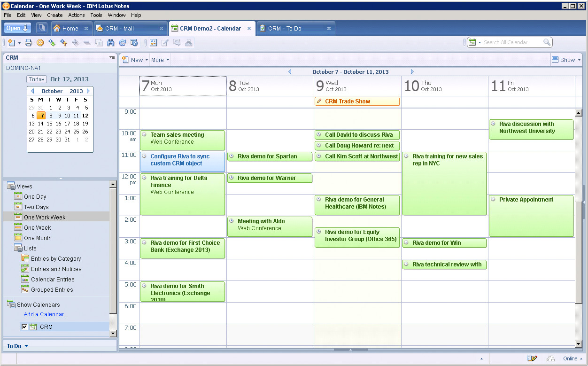588x366 pixels.
Task: Open the Team sales meeting entry
Action: click(x=183, y=140)
